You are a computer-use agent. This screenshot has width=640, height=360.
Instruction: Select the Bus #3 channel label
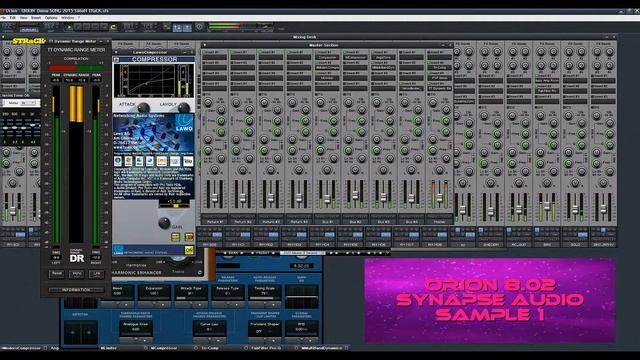pos(383,222)
